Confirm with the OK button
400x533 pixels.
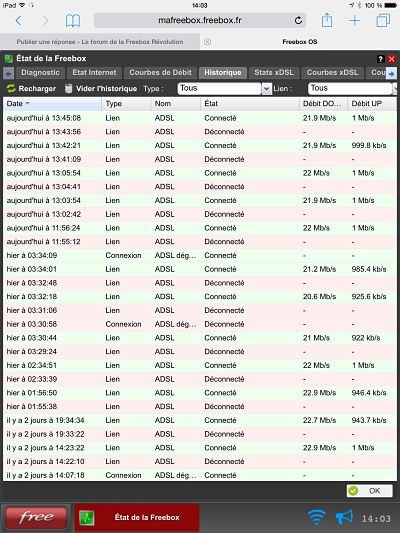pyautogui.click(x=370, y=491)
